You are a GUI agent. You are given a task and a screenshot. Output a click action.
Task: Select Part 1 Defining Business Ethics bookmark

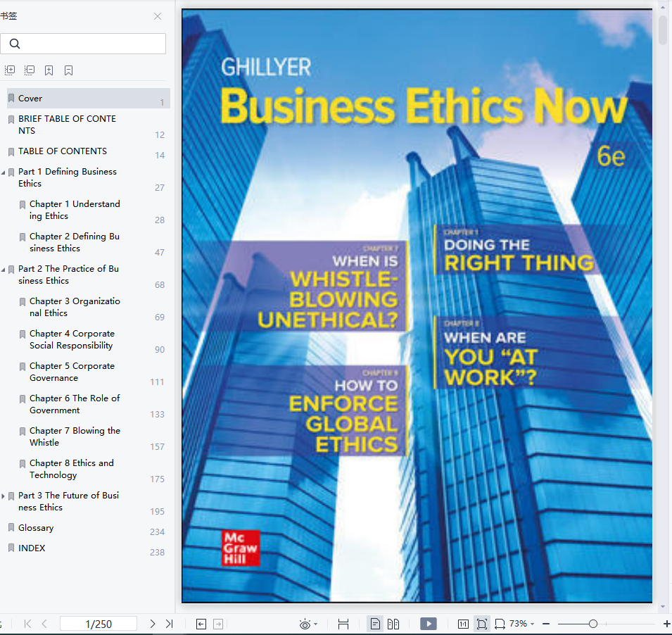coord(68,177)
